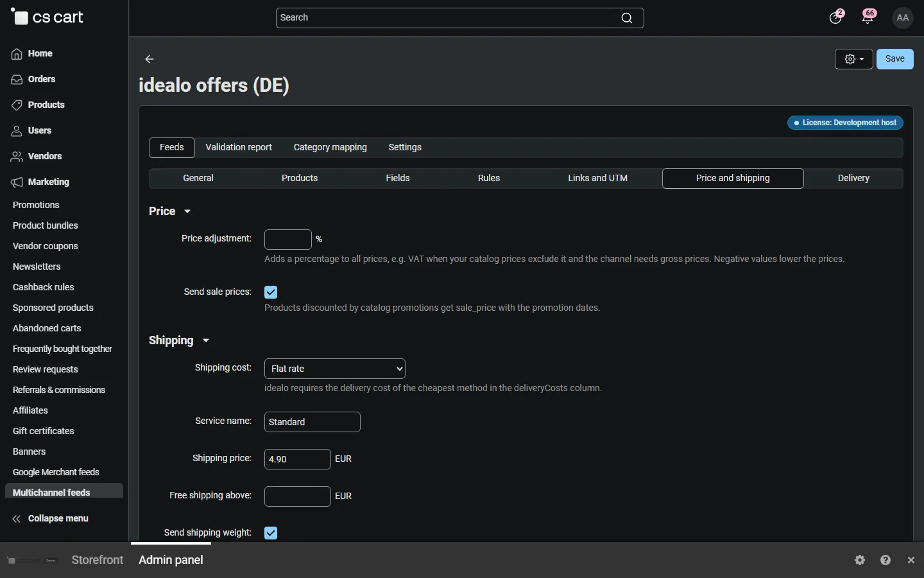
Task: Click the Price adjustment input field
Action: 288,240
